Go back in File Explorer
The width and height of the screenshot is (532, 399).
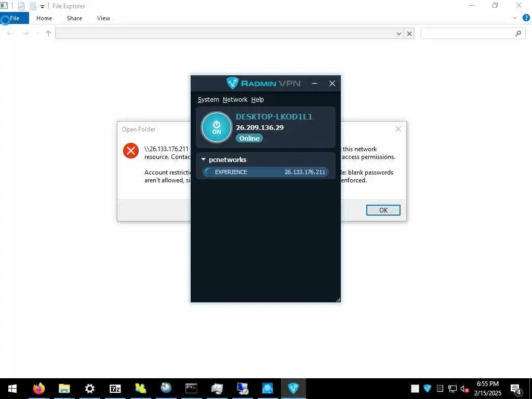pos(9,33)
